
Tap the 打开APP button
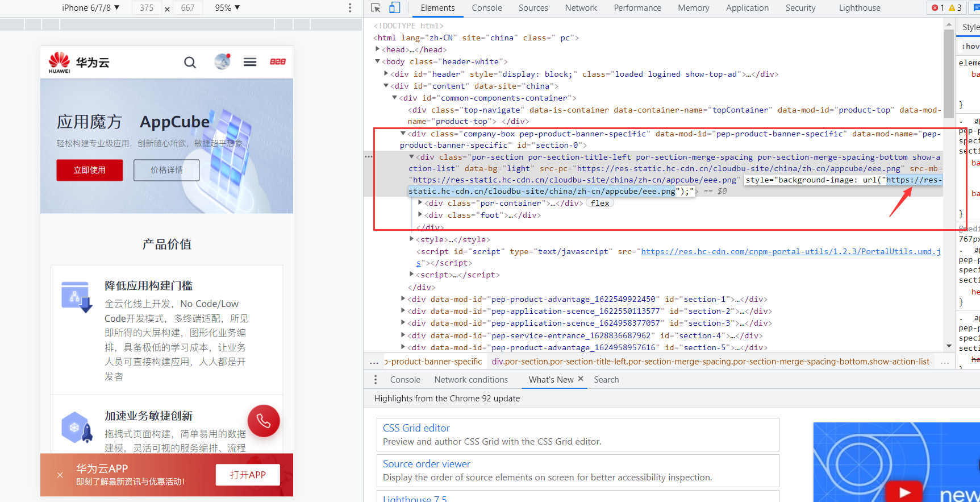coord(248,475)
